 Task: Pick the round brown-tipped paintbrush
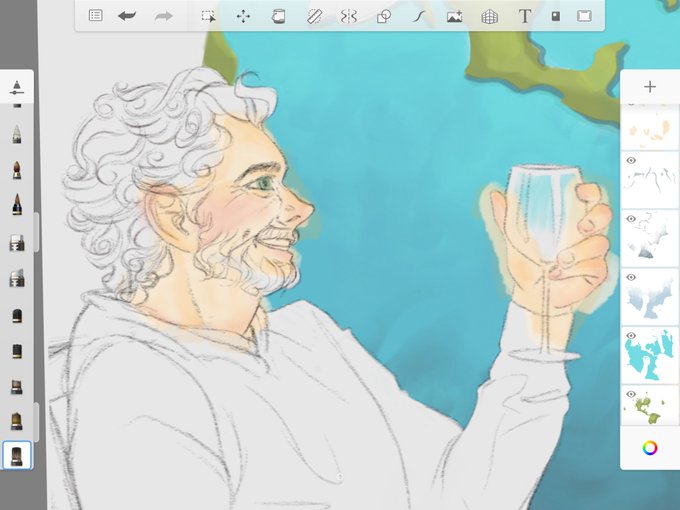(x=16, y=170)
